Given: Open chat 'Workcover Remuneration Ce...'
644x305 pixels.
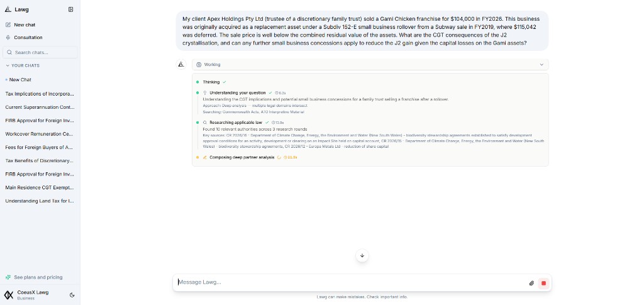Looking at the screenshot, I should pos(40,134).
